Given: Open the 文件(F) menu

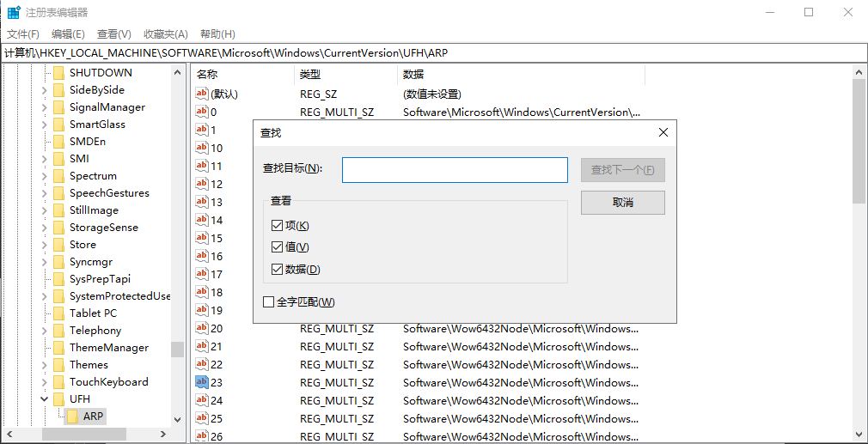Looking at the screenshot, I should pos(23,34).
